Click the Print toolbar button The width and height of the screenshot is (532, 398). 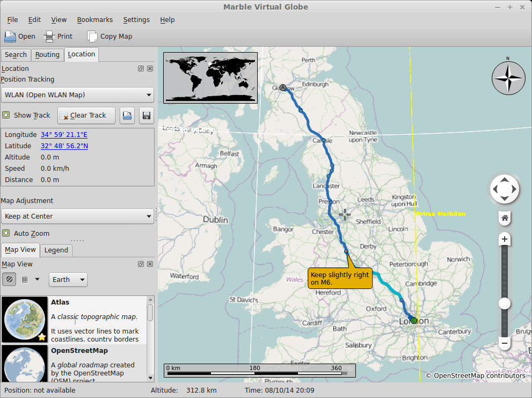click(x=58, y=37)
